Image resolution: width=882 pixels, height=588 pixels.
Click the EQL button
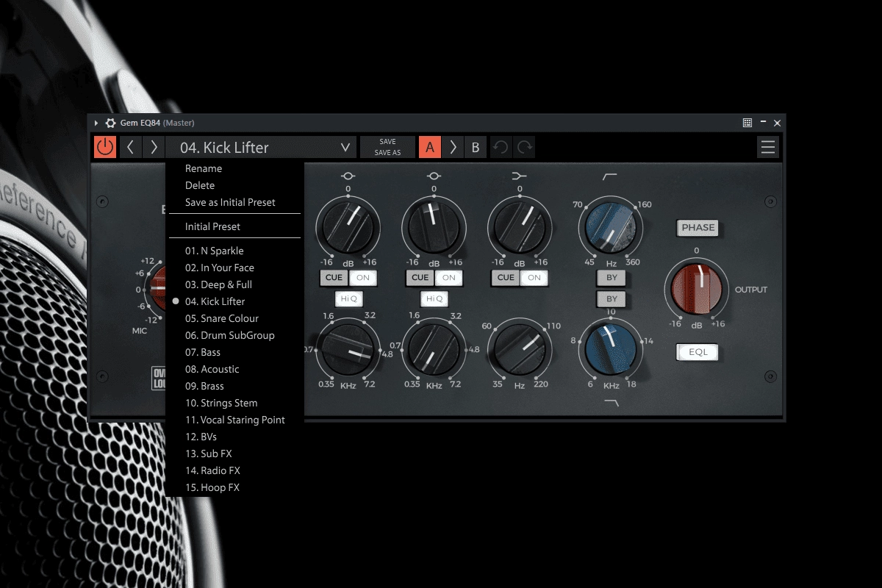pos(698,352)
